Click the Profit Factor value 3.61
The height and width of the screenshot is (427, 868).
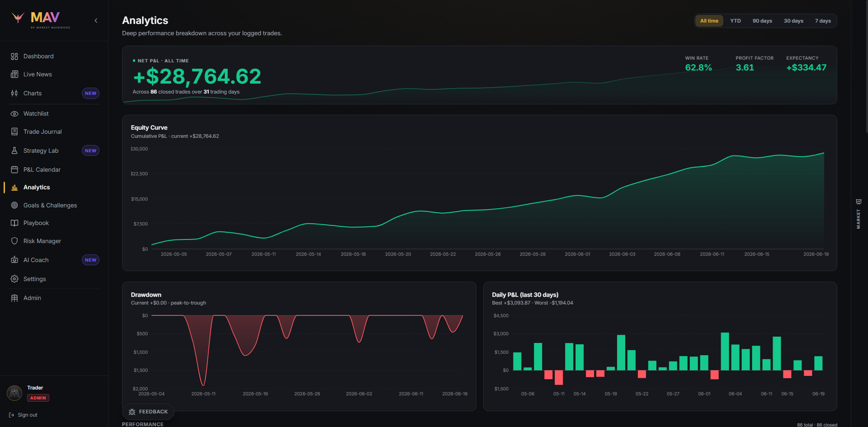(745, 68)
